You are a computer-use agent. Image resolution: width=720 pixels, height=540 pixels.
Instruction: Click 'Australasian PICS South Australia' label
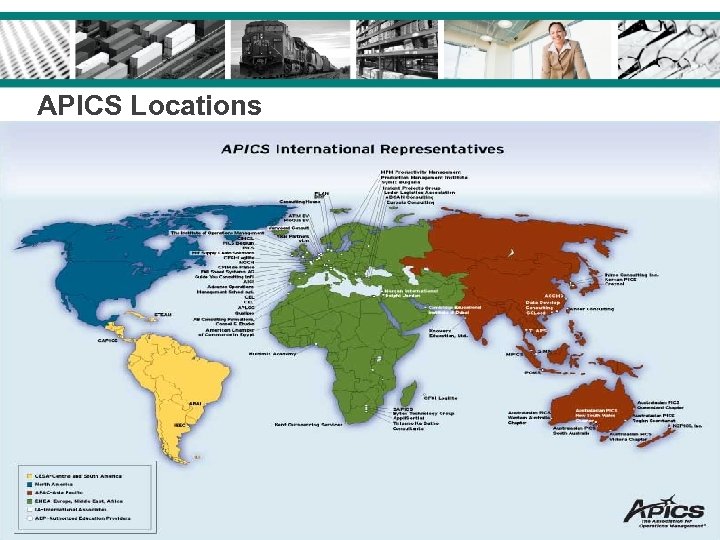[574, 430]
